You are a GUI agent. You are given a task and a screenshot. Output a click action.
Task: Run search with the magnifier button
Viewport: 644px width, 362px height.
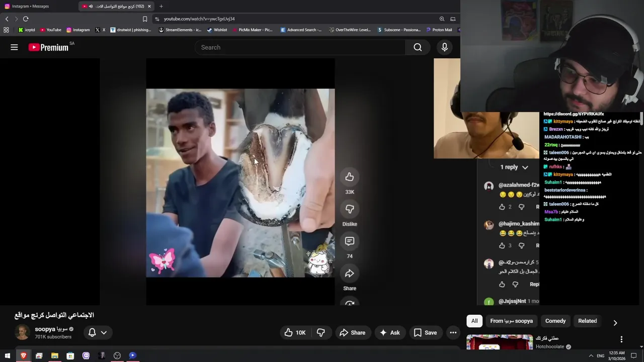(418, 47)
